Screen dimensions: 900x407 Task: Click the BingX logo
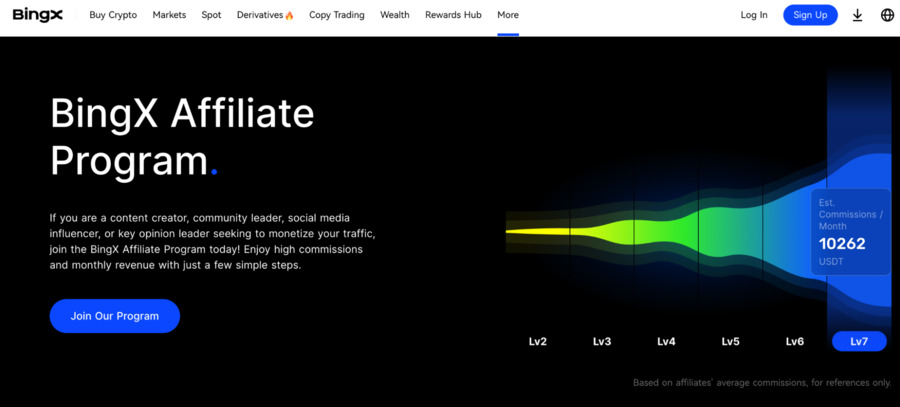coord(37,15)
